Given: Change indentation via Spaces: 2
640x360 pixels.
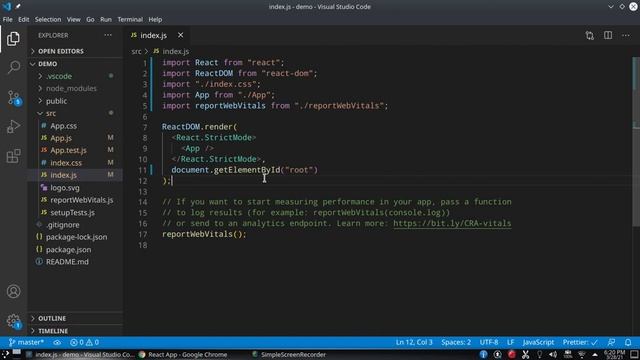Looking at the screenshot, I should pos(456,342).
